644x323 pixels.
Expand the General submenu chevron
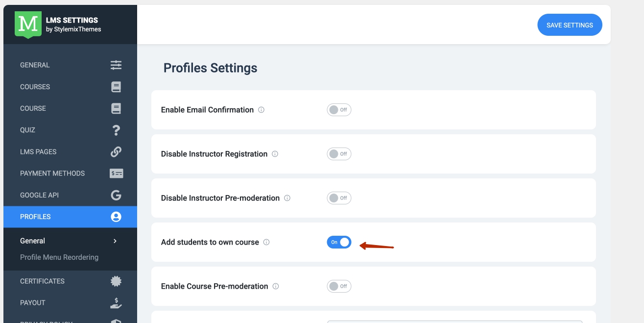(115, 241)
